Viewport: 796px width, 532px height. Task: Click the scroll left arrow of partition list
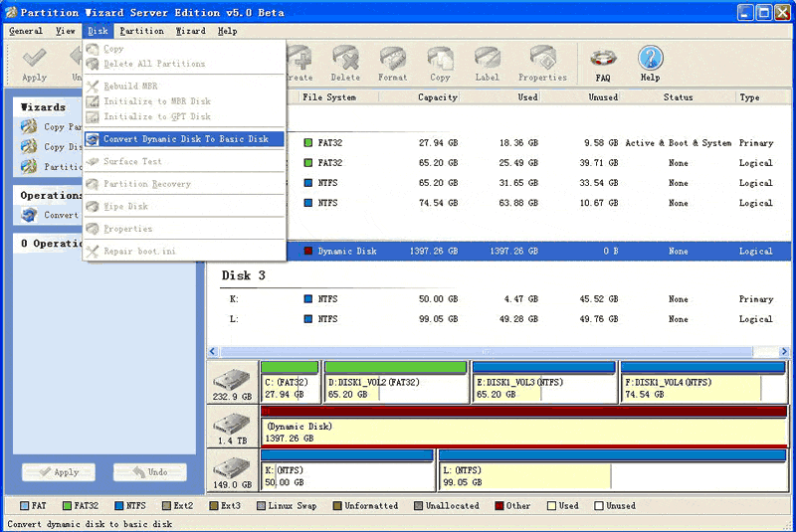(x=213, y=351)
